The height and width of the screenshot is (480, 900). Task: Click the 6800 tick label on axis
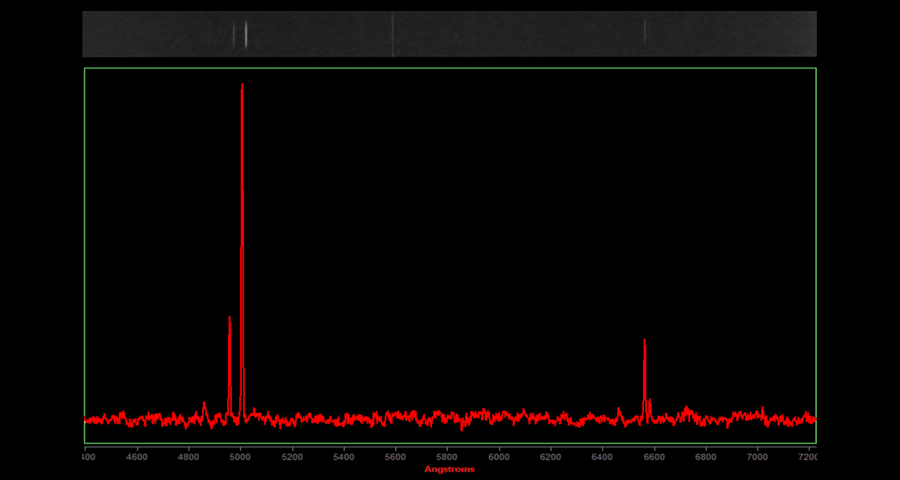tap(706, 457)
